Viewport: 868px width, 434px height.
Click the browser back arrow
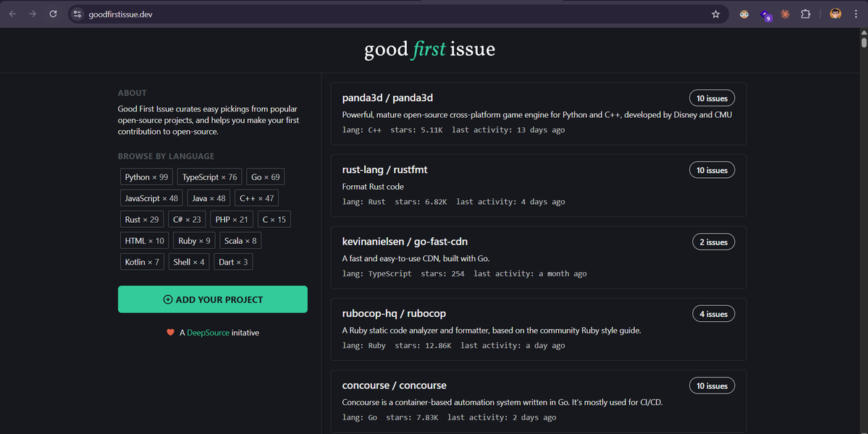(x=12, y=14)
